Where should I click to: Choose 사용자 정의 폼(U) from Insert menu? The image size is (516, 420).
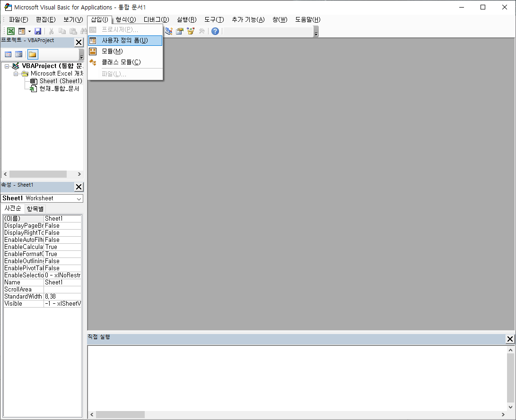125,41
